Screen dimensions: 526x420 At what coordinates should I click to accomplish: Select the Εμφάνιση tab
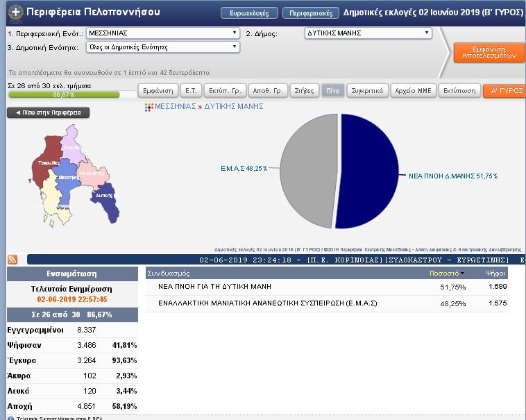tap(158, 91)
